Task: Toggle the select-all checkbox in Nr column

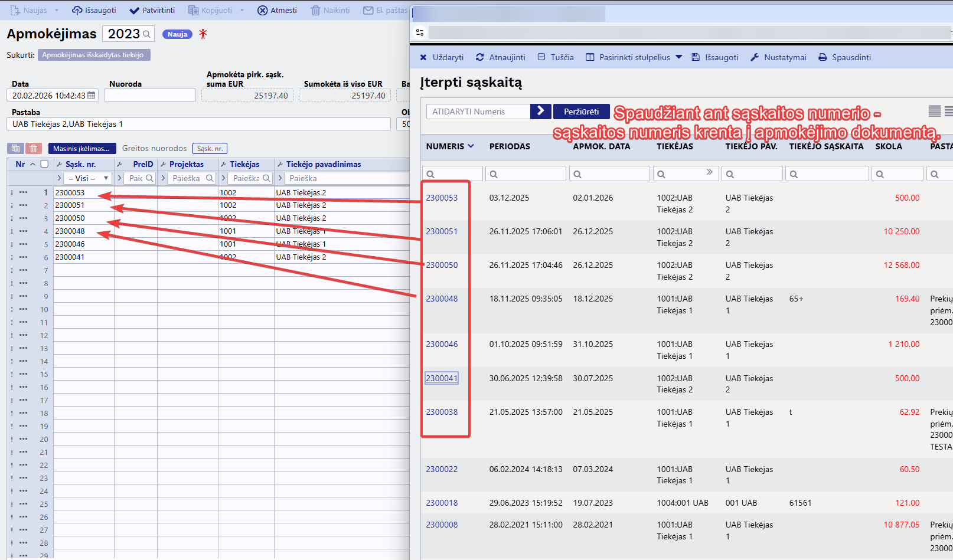Action: [44, 164]
